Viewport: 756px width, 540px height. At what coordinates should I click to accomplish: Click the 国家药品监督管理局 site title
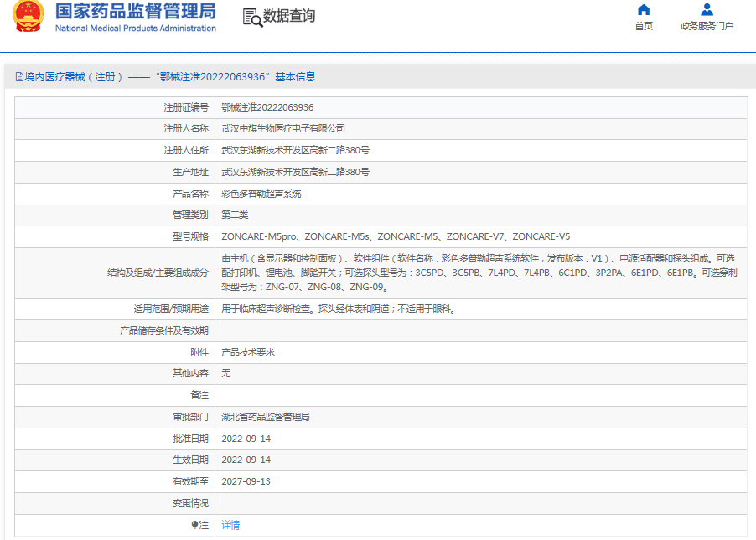point(135,11)
